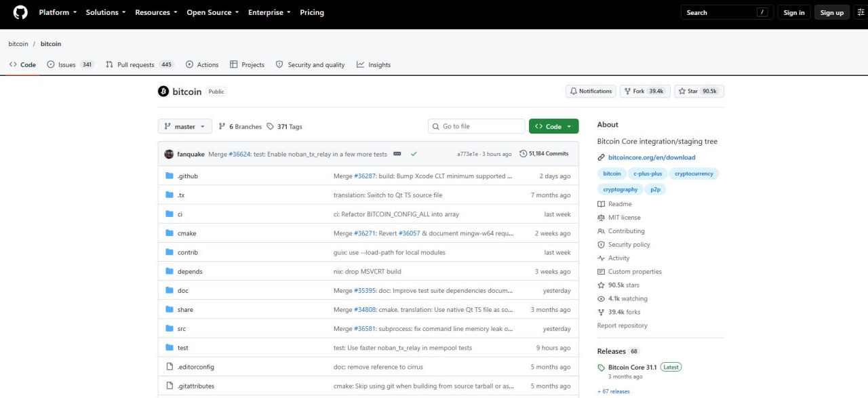Click the Report repository link
Image resolution: width=868 pixels, height=398 pixels.
[x=623, y=325]
